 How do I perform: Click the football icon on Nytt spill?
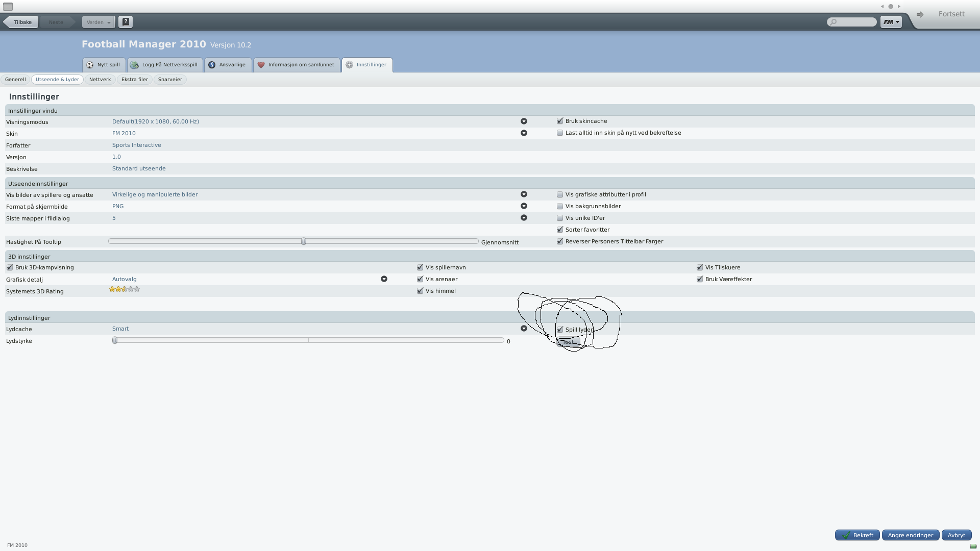[x=90, y=65]
